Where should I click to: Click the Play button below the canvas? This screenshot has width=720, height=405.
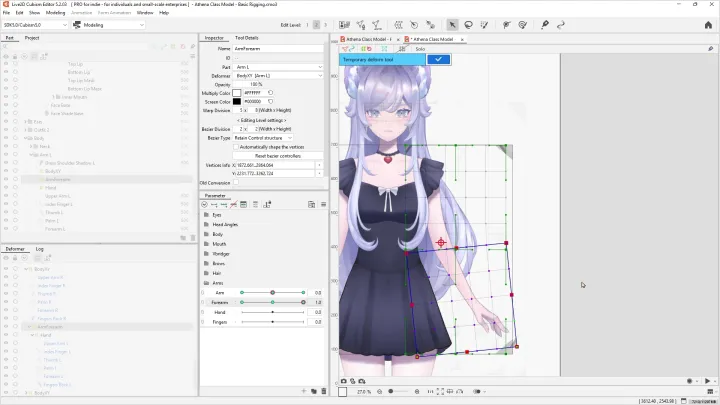(707, 381)
